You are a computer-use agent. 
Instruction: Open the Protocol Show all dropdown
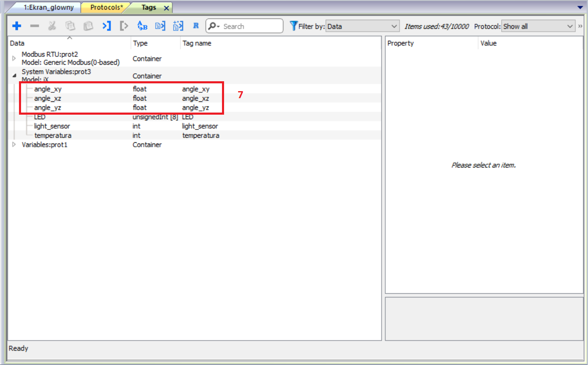(x=538, y=26)
